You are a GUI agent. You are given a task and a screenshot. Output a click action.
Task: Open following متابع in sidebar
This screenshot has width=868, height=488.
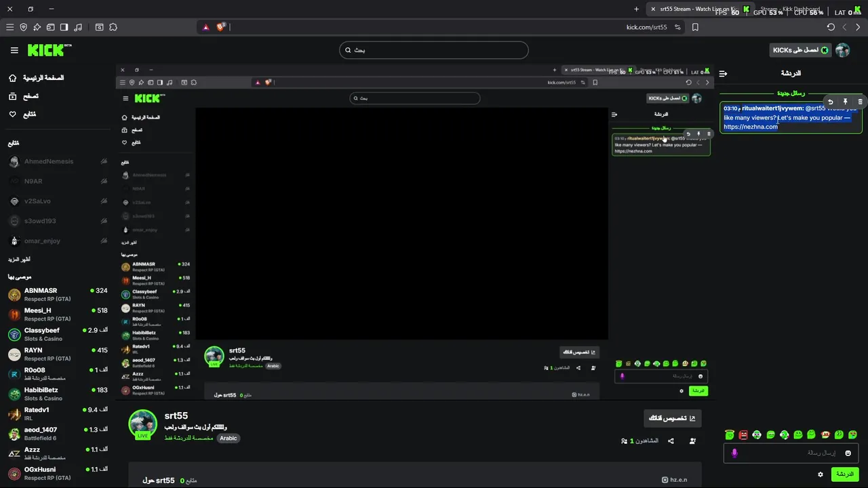point(22,115)
